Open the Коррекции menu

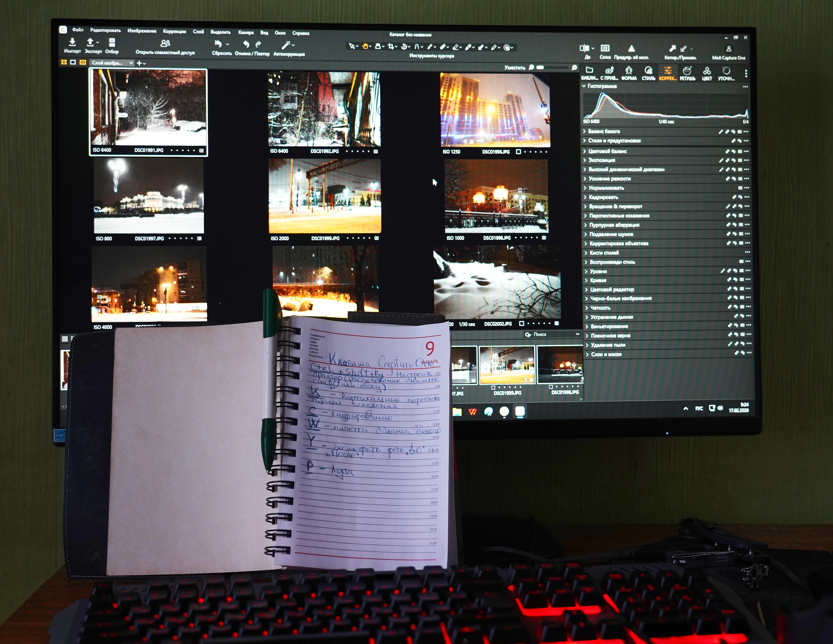[174, 31]
